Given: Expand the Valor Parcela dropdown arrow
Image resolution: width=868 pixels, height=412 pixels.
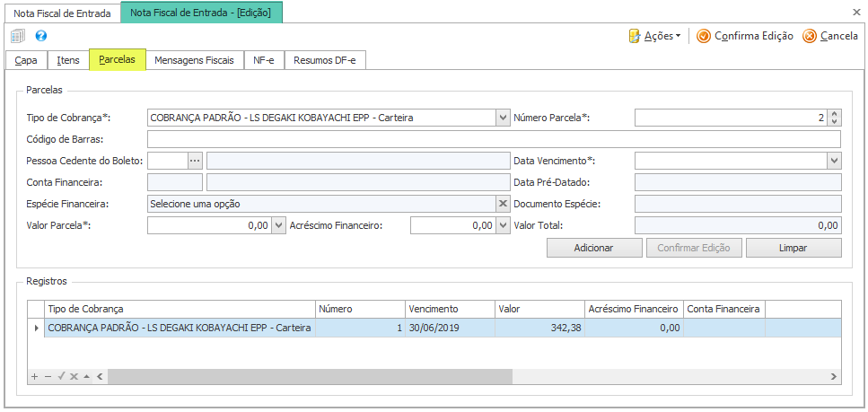Looking at the screenshot, I should [278, 226].
